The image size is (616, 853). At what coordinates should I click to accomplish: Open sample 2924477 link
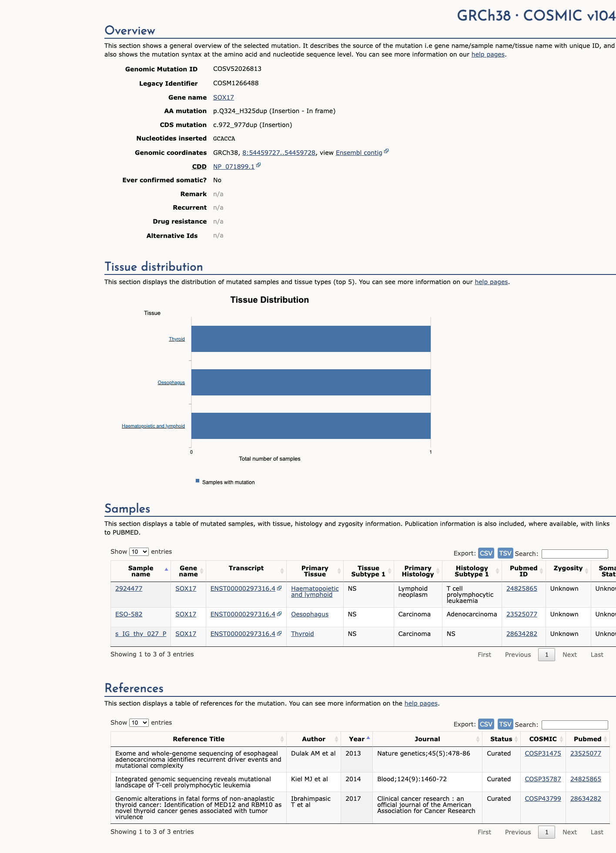point(129,589)
